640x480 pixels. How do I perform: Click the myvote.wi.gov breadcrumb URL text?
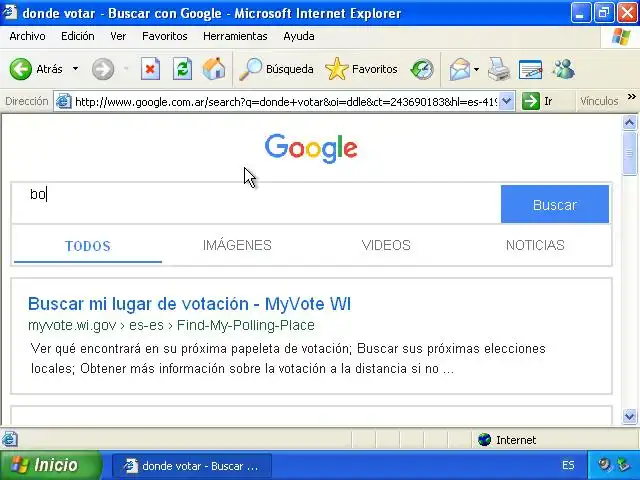[x=171, y=325]
